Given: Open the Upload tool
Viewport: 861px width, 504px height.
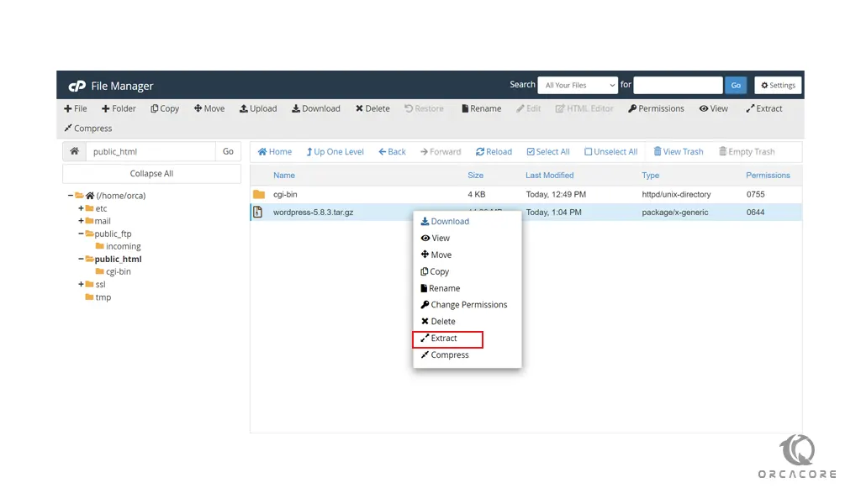Looking at the screenshot, I should 258,108.
